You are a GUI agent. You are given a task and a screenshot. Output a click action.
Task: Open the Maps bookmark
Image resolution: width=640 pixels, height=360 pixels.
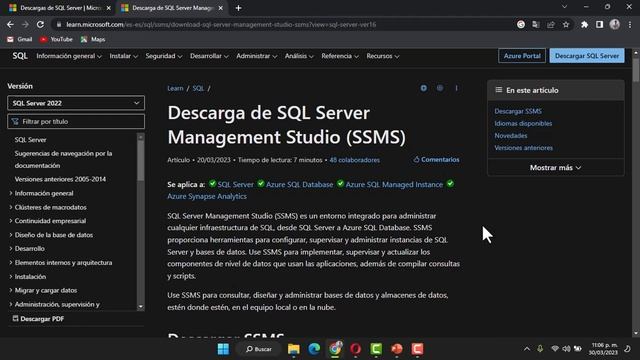(93, 39)
